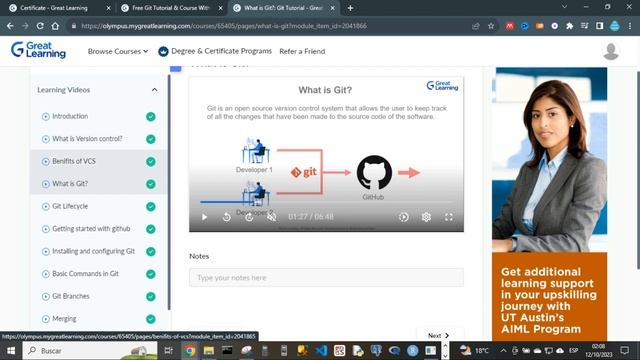The image size is (640, 360).
Task: Open the Benifits of VCS lesson
Action: click(x=73, y=161)
